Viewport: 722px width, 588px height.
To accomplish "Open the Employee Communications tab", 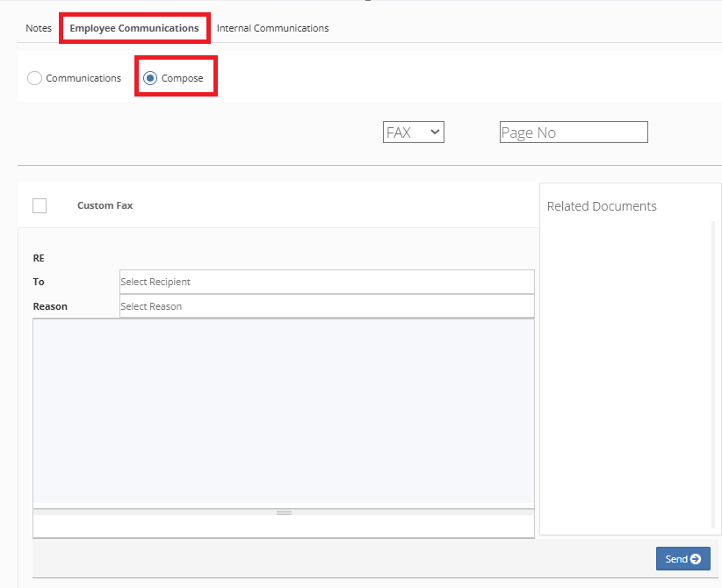I will point(134,28).
